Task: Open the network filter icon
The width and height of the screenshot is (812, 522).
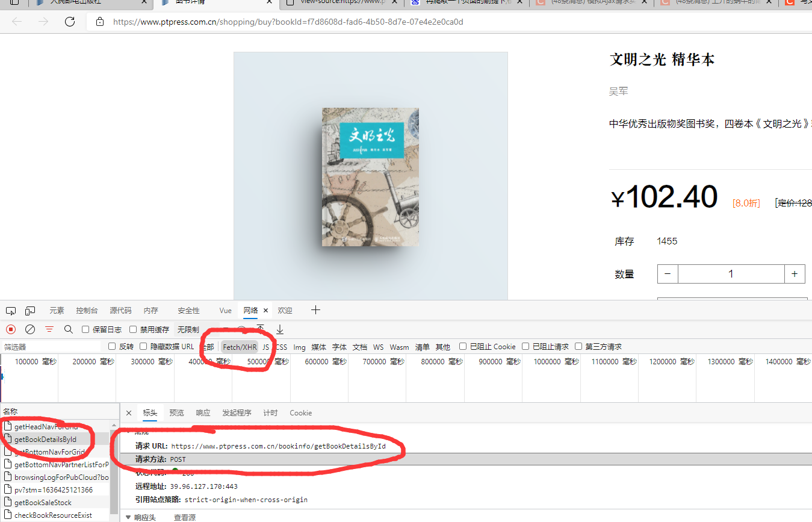Action: point(49,329)
